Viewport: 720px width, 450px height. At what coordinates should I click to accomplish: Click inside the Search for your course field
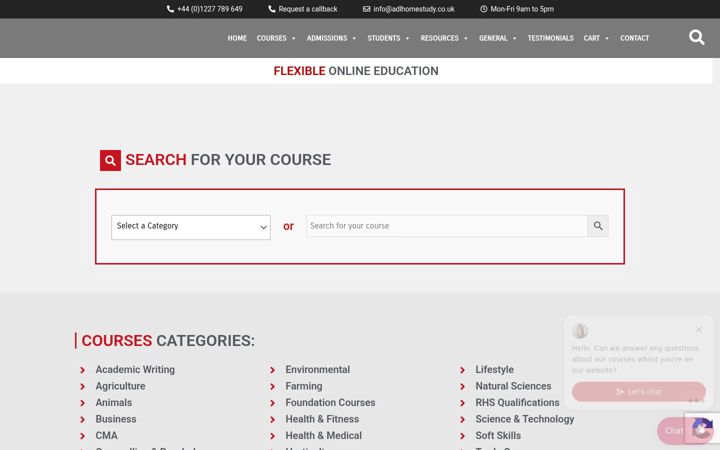tap(447, 226)
